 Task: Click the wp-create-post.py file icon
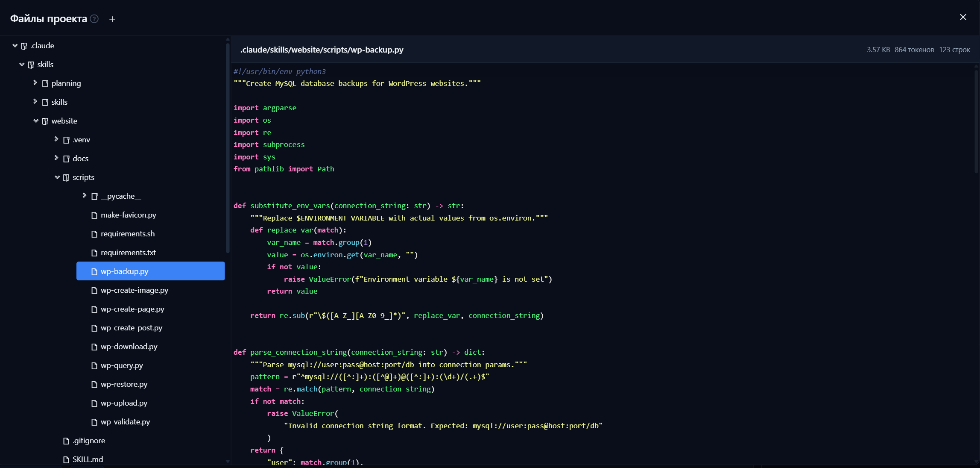[94, 328]
